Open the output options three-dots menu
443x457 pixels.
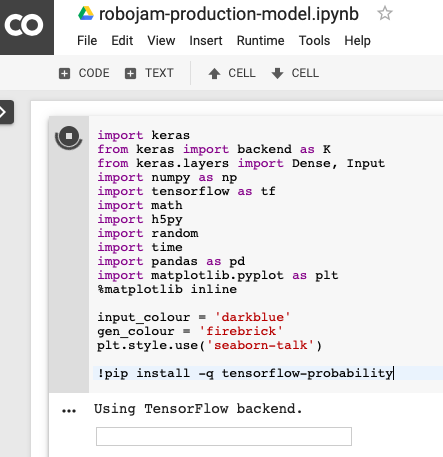pyautogui.click(x=69, y=411)
